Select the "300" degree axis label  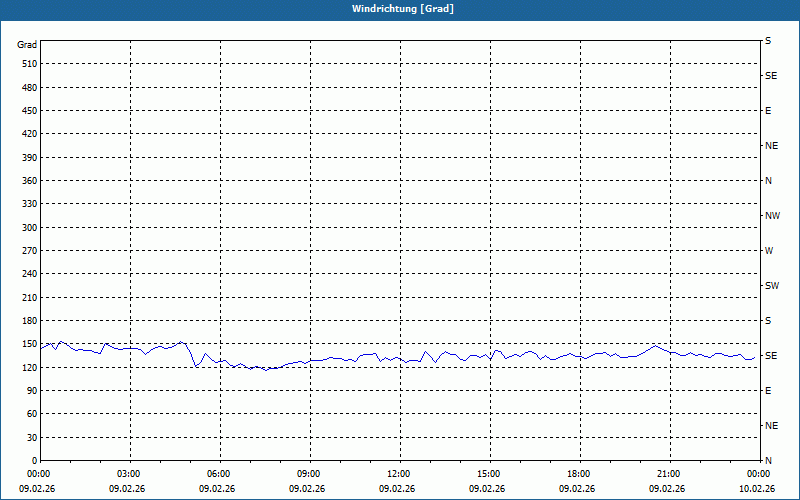(x=30, y=228)
